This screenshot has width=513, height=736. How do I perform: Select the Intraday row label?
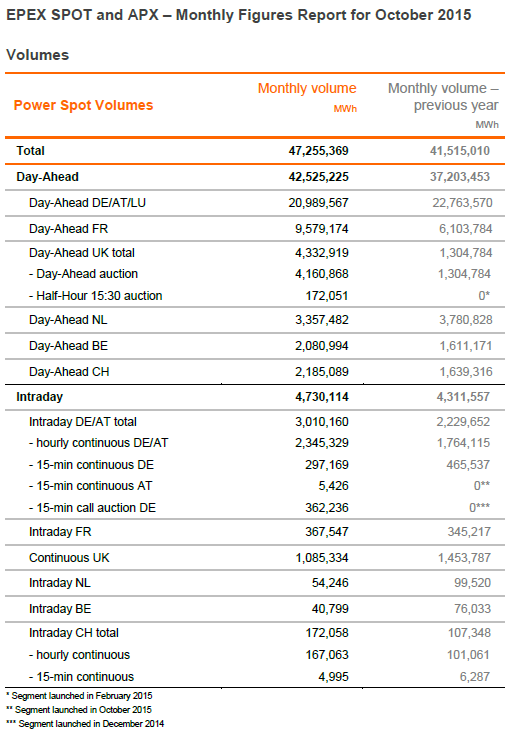point(39,397)
